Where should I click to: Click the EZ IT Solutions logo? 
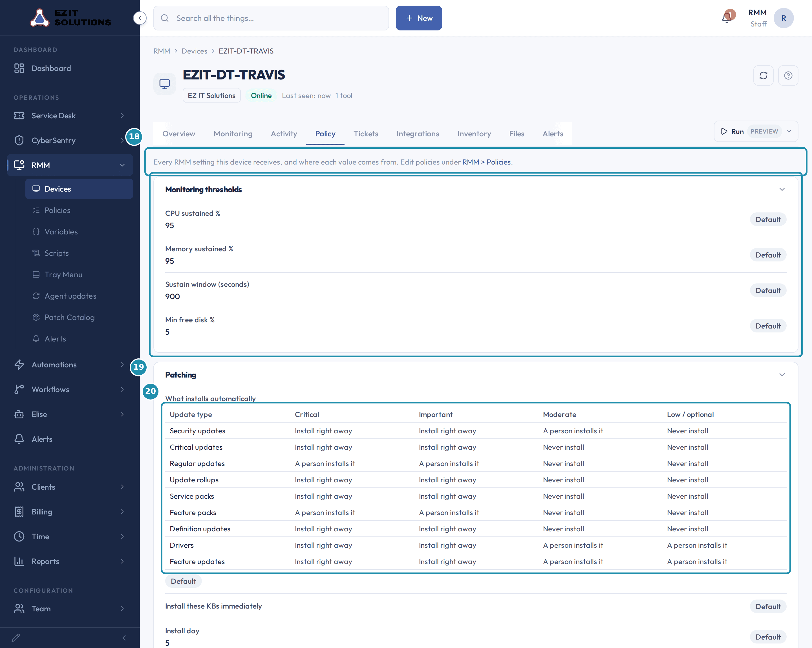(x=70, y=18)
